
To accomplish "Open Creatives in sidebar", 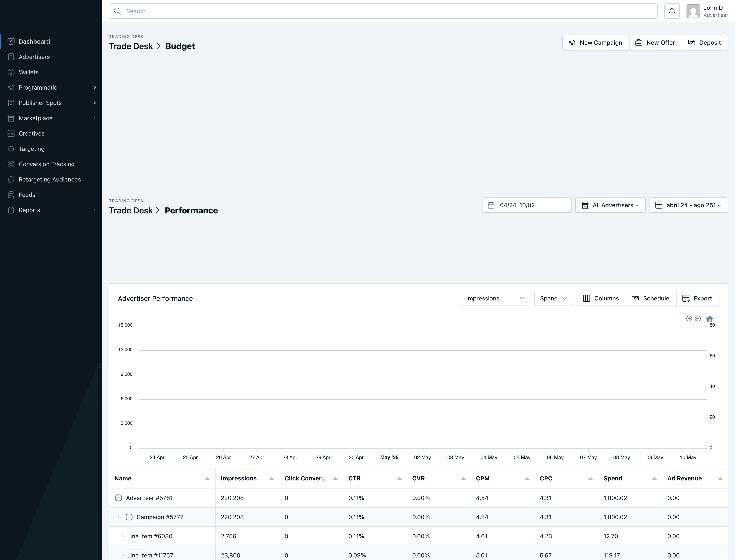I will [31, 133].
